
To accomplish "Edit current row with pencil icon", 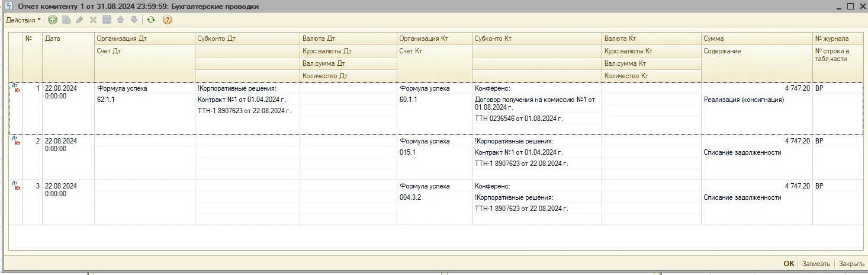I will point(79,20).
